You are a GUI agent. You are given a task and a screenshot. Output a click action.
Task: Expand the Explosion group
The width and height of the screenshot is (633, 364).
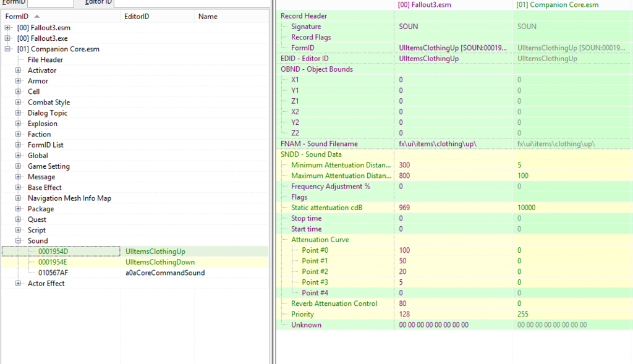point(18,124)
